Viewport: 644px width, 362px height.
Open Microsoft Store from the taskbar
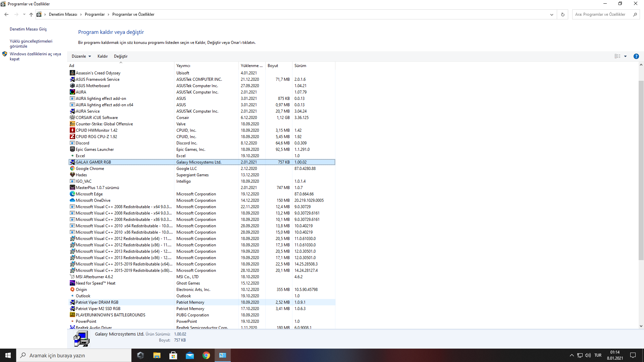point(173,355)
